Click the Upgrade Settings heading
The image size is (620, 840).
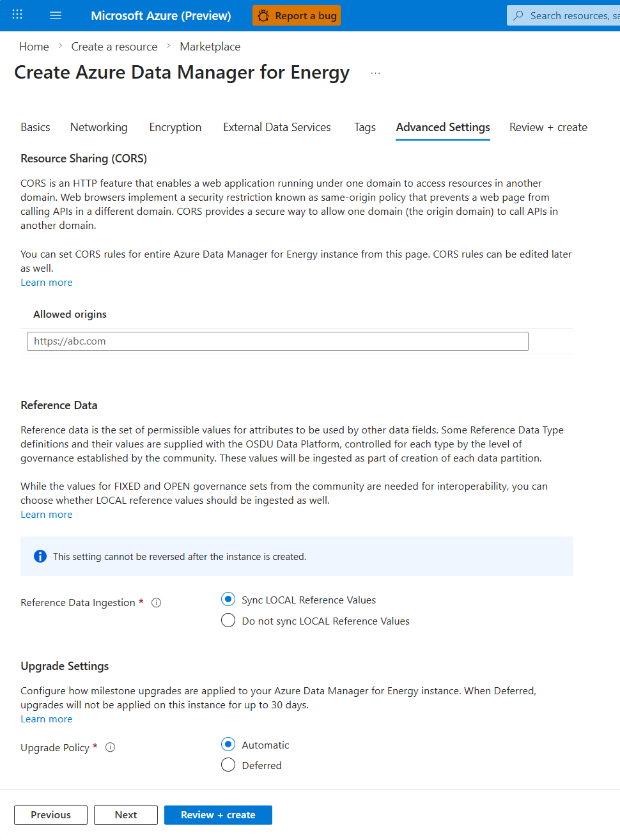65,666
